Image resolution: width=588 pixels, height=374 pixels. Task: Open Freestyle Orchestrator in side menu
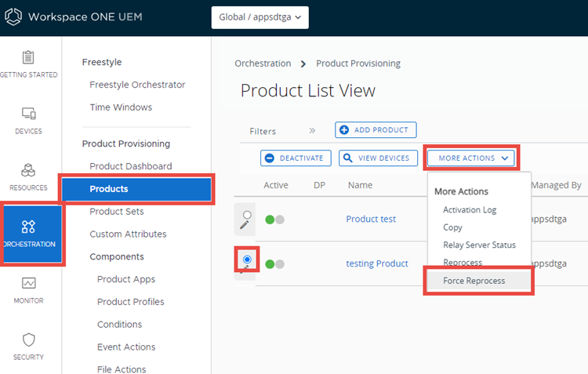coord(137,85)
